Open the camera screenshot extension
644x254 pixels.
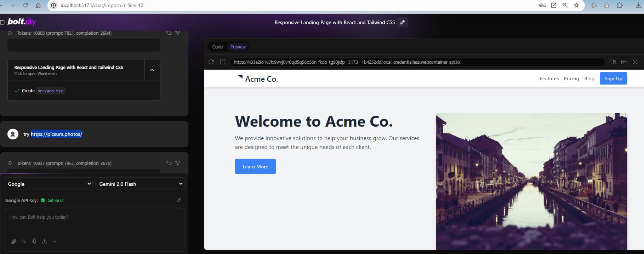click(607, 5)
